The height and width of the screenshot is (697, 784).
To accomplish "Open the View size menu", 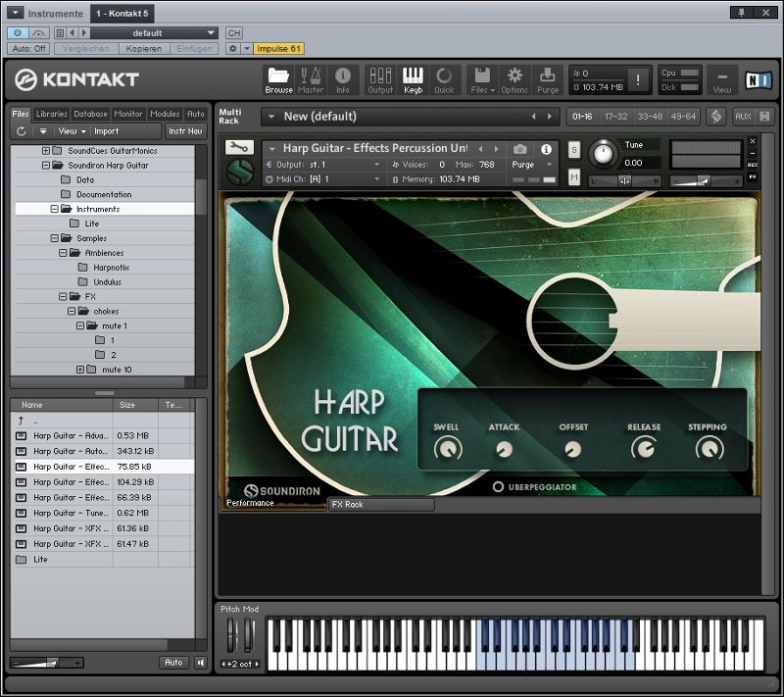I will point(722,80).
